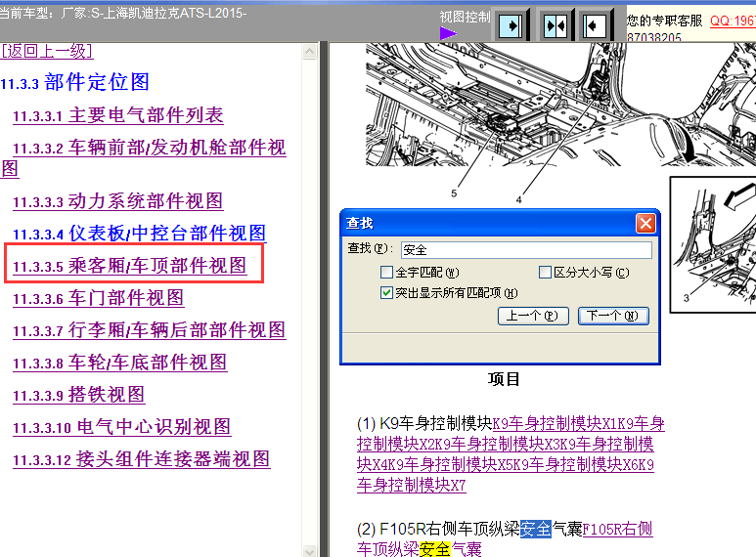Screen dimensions: 756x557
Task: Click the 当前车型 vehicle model text
Action: pos(123,13)
